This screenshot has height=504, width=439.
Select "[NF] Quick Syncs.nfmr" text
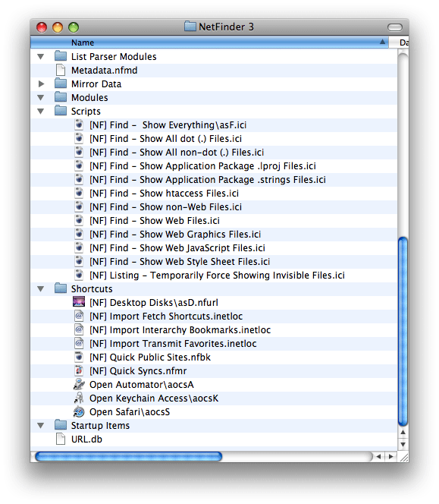[138, 371]
